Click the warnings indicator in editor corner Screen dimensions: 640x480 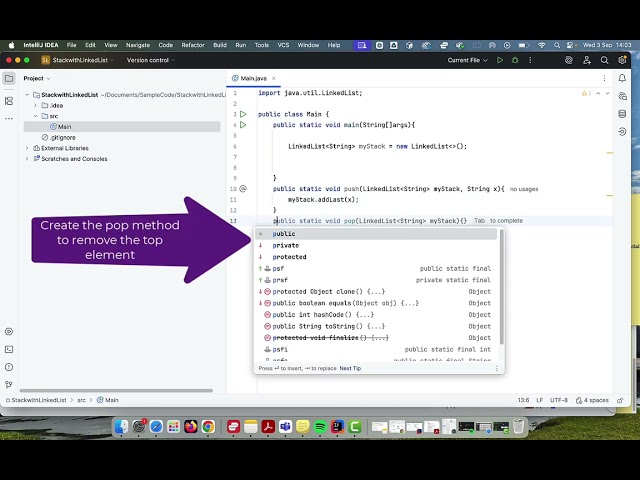587,93
